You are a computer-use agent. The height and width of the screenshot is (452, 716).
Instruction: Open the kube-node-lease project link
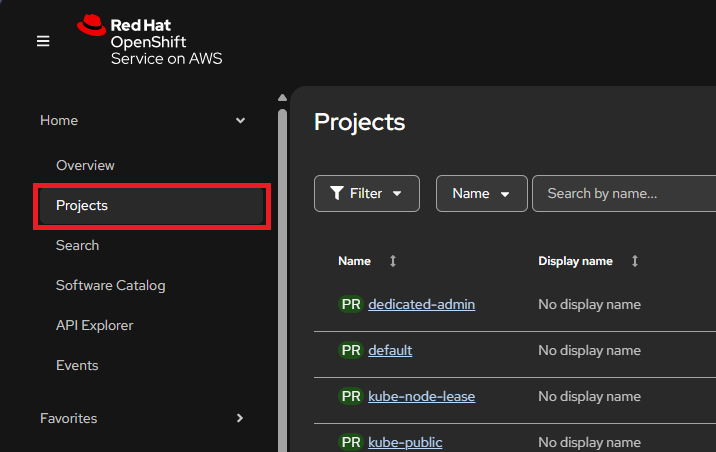[421, 396]
